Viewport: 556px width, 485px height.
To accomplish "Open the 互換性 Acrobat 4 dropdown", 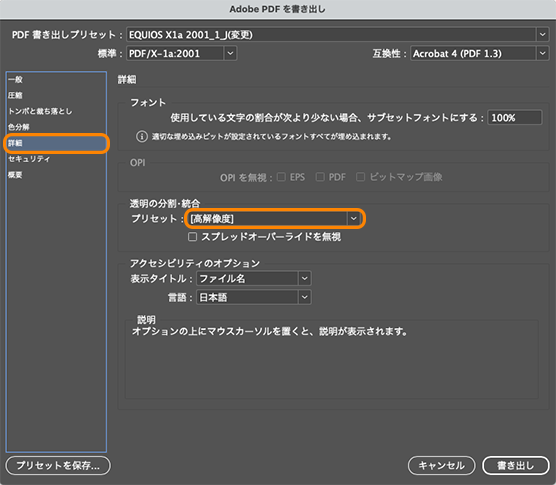I will pyautogui.click(x=542, y=54).
